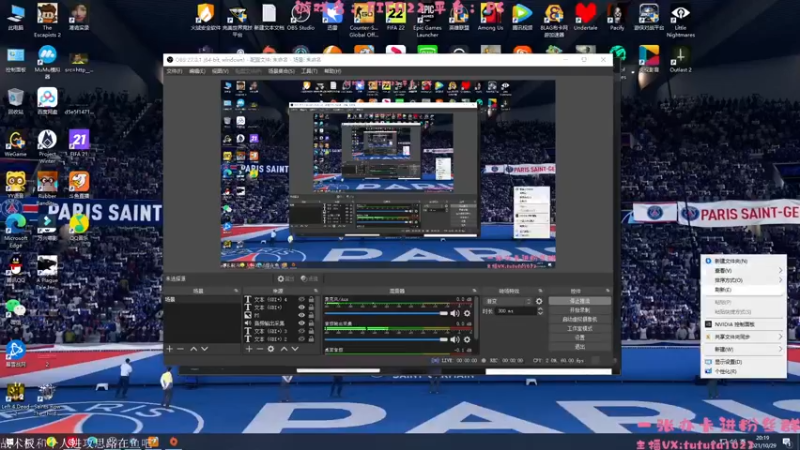Expand Sort by submenu in context menu
The width and height of the screenshot is (800, 450).
pos(743,280)
